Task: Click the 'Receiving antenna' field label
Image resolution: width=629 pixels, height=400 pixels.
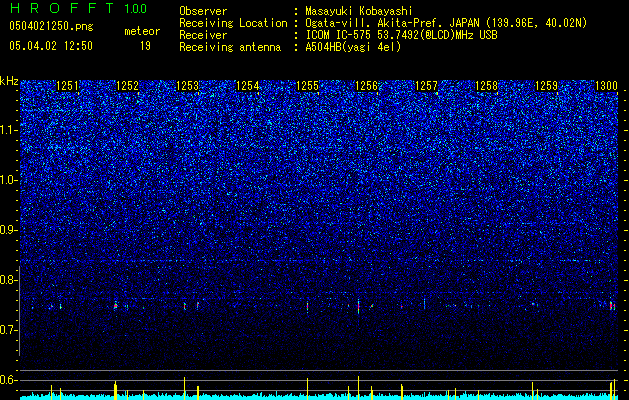Action: click(230, 47)
